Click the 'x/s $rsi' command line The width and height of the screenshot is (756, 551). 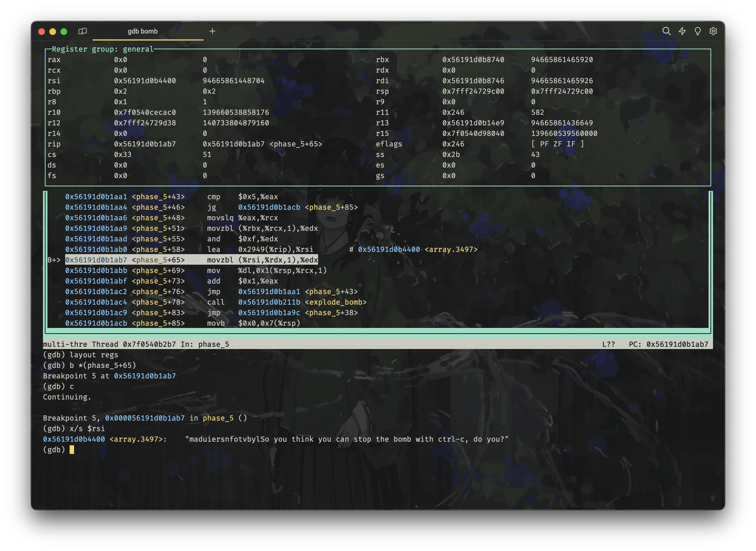click(x=74, y=429)
